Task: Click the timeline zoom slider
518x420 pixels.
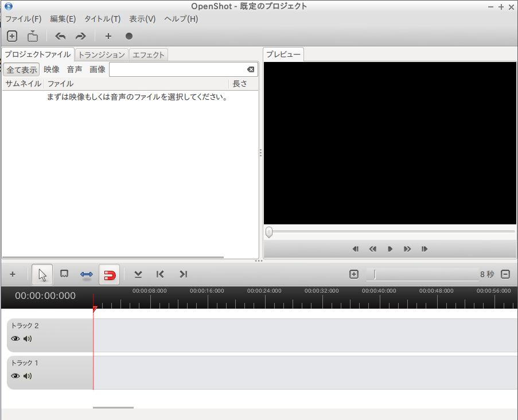Action: tap(423, 274)
